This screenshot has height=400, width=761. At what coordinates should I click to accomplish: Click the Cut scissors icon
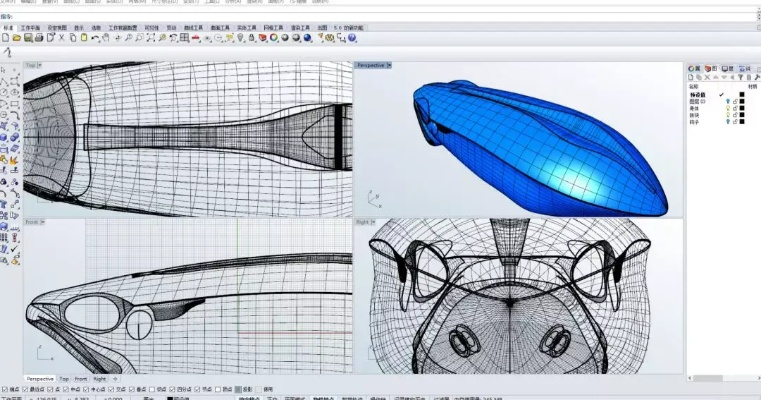point(60,38)
